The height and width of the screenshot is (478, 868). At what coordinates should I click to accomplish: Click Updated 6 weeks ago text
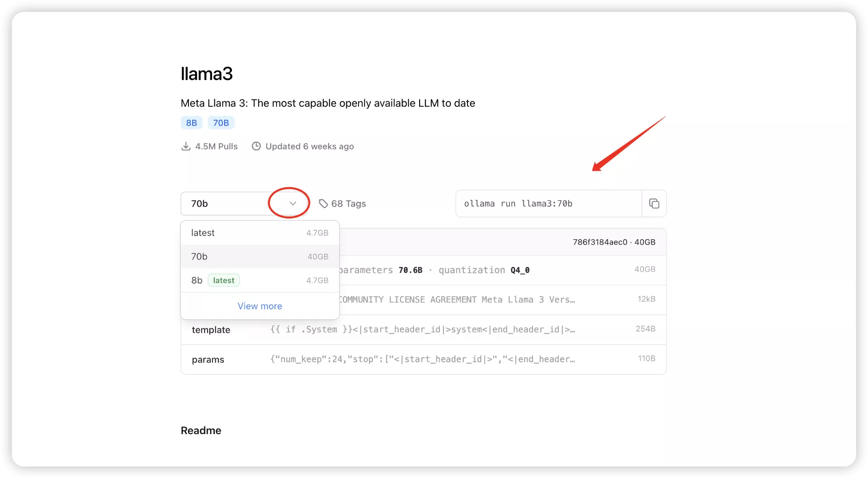coord(310,146)
